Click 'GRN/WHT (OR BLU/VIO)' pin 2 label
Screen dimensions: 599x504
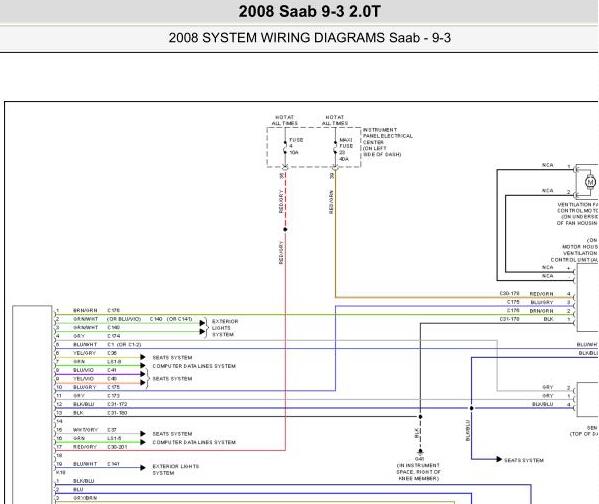click(107, 319)
